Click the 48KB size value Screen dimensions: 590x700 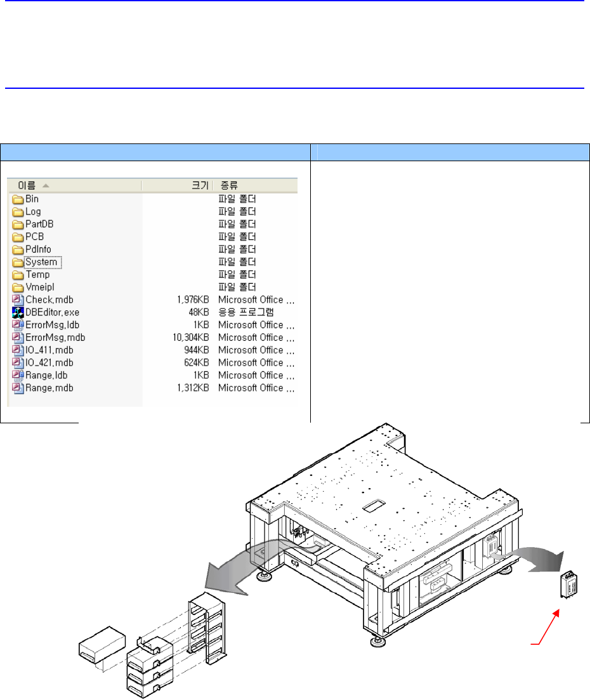[x=199, y=312]
